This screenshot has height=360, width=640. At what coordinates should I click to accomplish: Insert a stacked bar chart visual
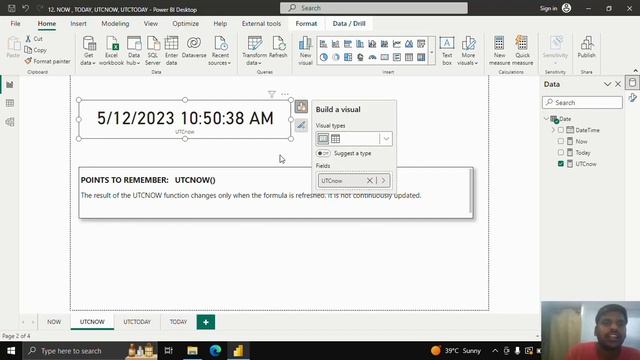tap(323, 44)
